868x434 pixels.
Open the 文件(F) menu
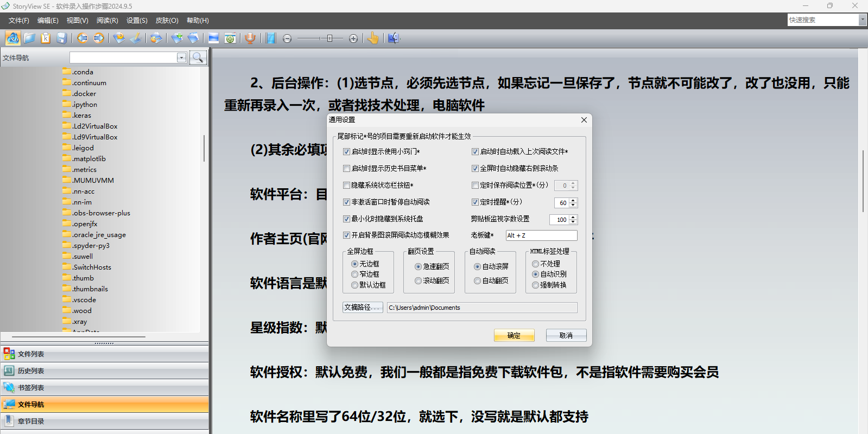[19, 20]
